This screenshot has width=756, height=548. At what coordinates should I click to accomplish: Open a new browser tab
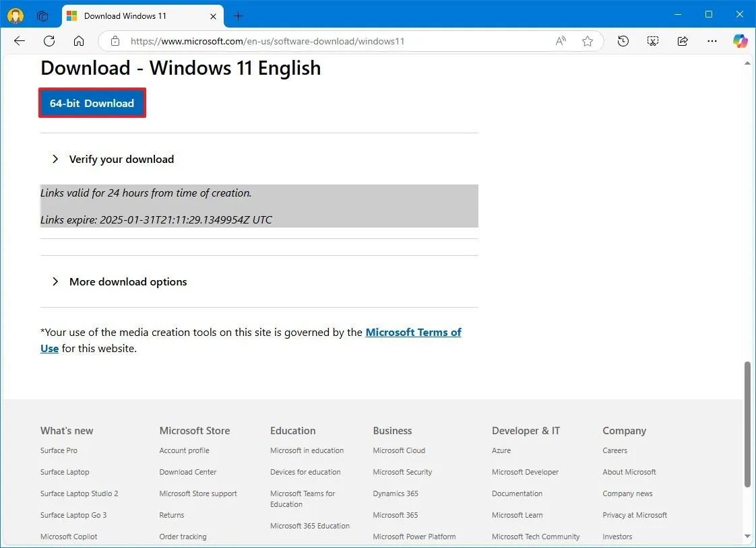(x=238, y=15)
